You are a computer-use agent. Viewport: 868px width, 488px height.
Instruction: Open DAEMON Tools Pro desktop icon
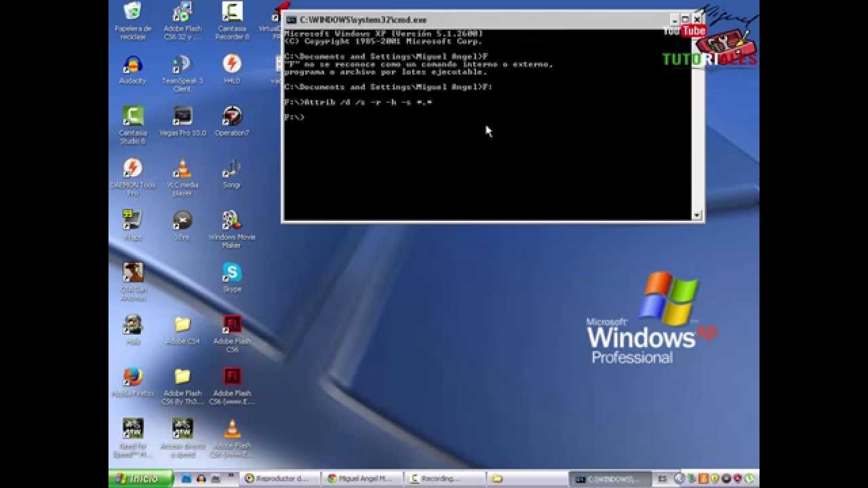tap(133, 168)
